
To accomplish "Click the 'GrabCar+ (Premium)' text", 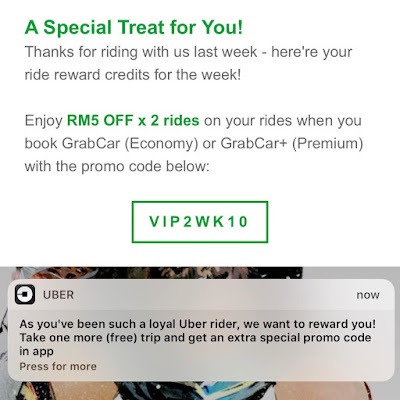I will coord(292,144).
